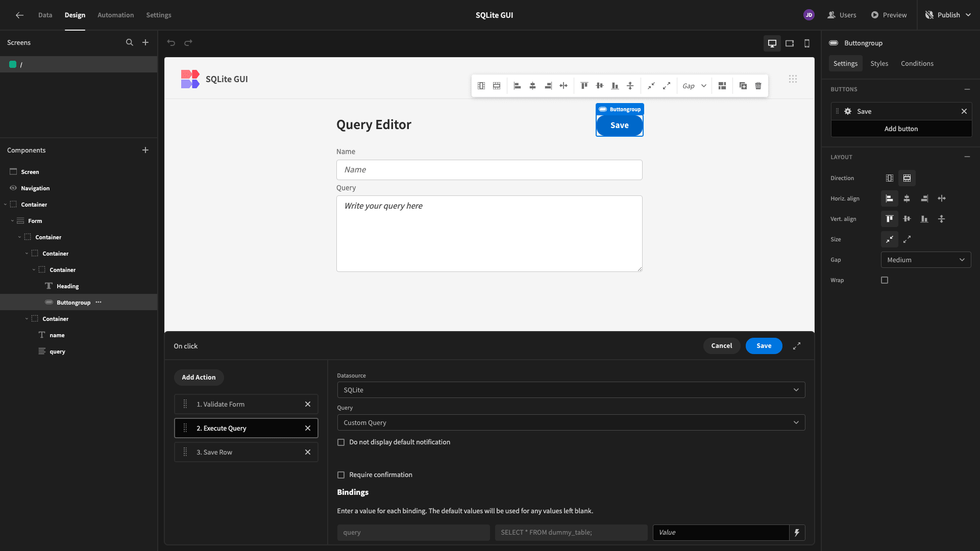Image resolution: width=980 pixels, height=551 pixels.
Task: Delete the Buttongroup via the trash icon
Action: [758, 86]
